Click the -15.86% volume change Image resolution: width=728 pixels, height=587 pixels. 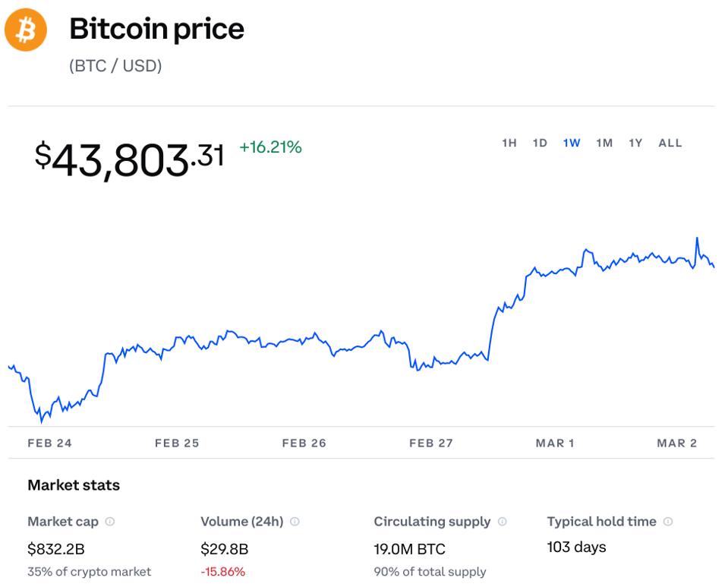222,572
